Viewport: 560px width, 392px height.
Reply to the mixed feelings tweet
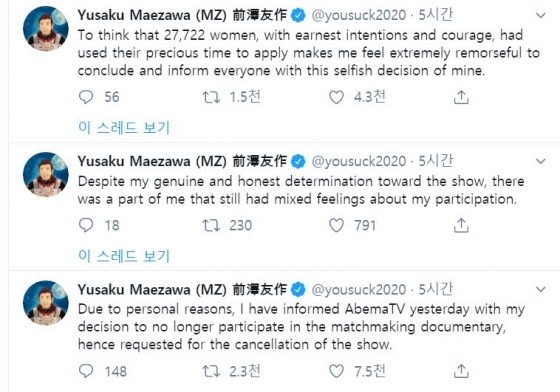(x=86, y=225)
